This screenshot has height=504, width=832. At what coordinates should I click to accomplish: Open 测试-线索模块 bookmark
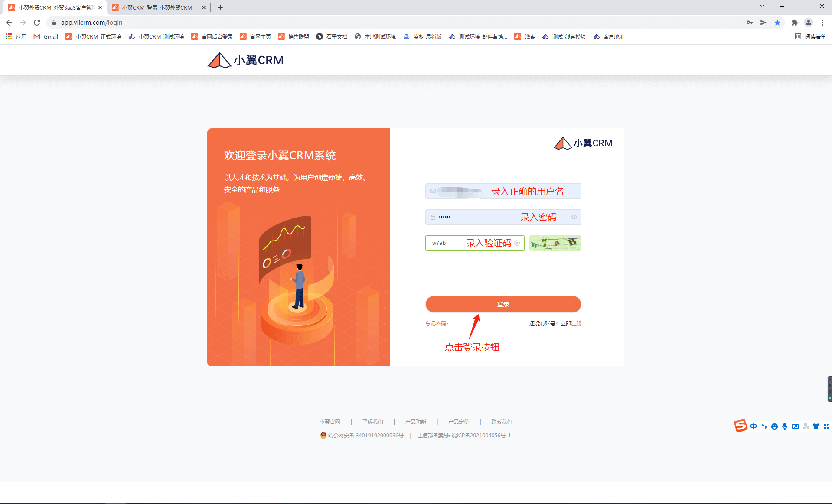564,37
